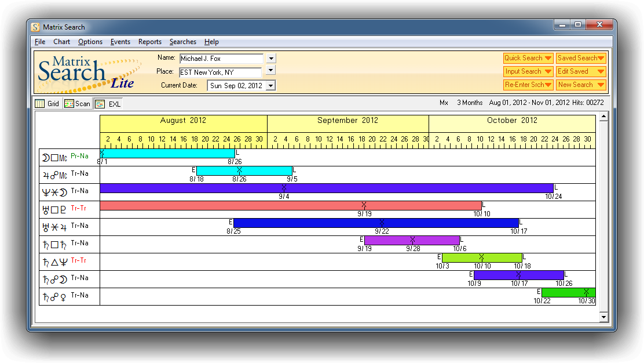Click the Quick Search button
Viewport: 644px width, 363px height.
pyautogui.click(x=528, y=58)
